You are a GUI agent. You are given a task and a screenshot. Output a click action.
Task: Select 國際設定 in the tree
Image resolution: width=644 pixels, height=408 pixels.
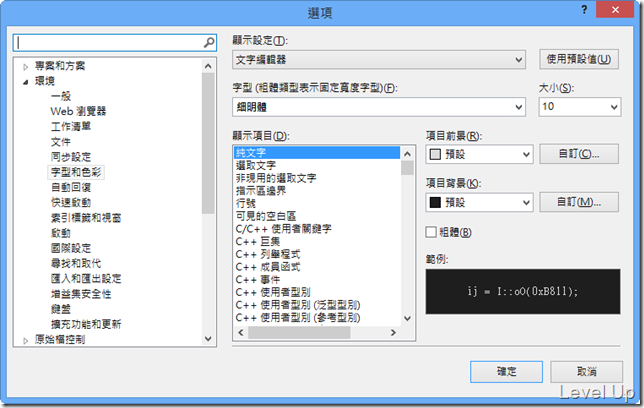coord(71,248)
